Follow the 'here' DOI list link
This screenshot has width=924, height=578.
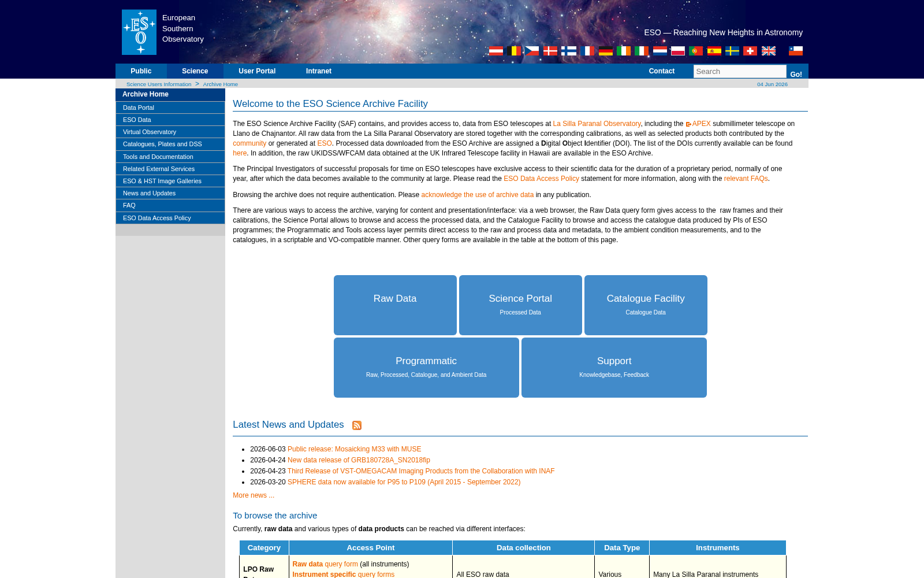(240, 153)
